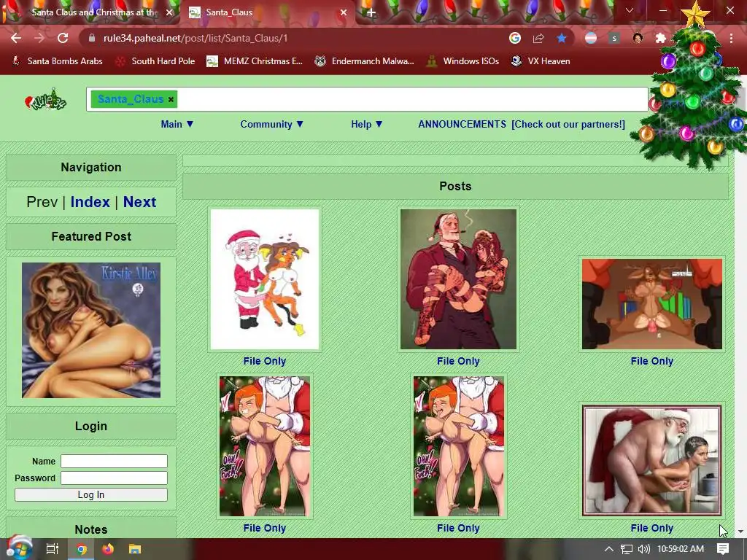This screenshot has width=747, height=560.
Task: Click the Notes panel header
Action: point(91,529)
